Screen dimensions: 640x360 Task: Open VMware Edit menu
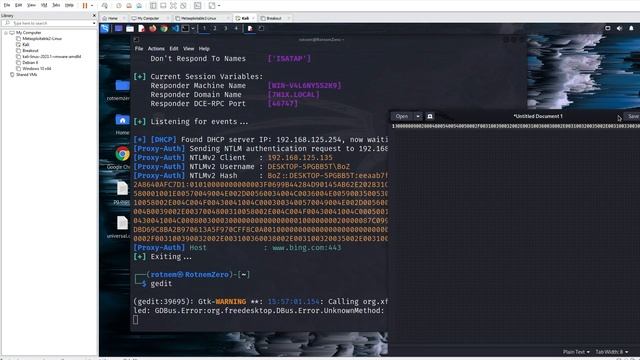point(19,5)
